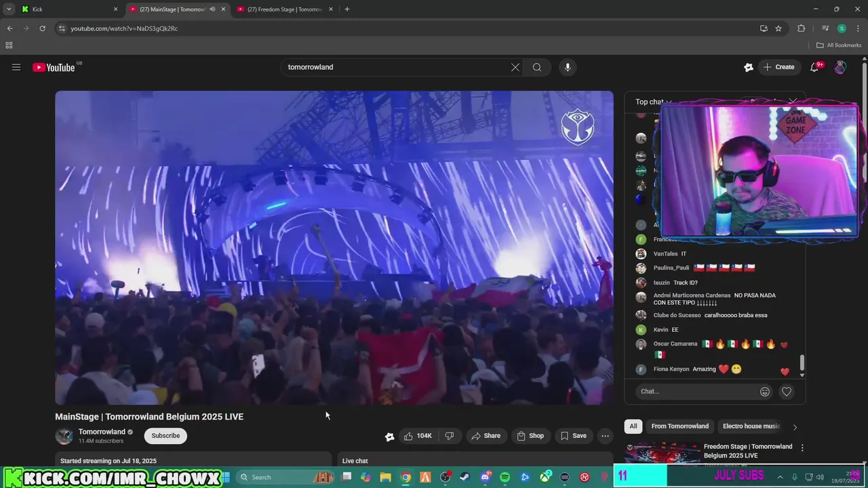The image size is (868, 488).
Task: Open Discord from the taskbar
Action: [486, 477]
